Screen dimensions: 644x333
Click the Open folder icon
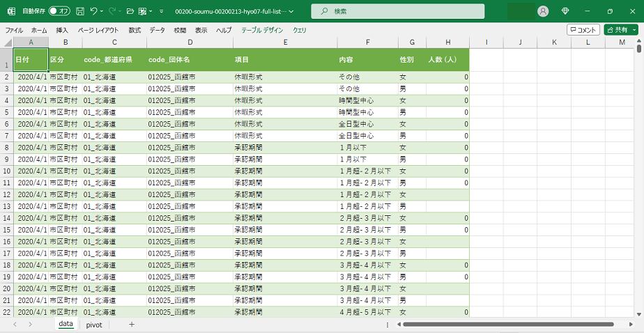pos(130,12)
